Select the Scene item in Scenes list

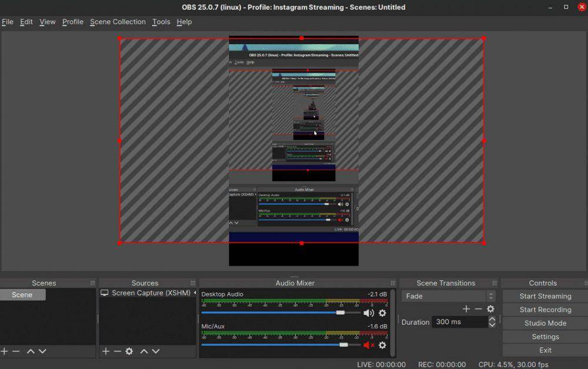[23, 295]
